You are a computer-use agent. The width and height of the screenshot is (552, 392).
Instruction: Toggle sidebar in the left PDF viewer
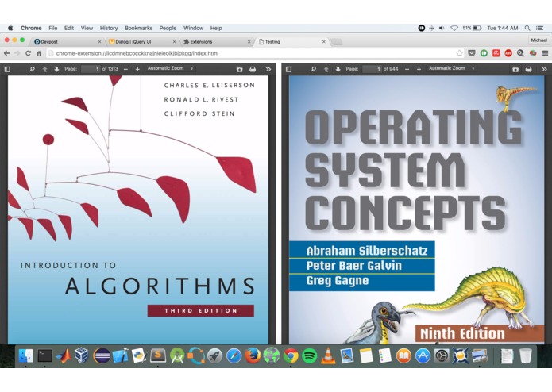click(x=7, y=69)
